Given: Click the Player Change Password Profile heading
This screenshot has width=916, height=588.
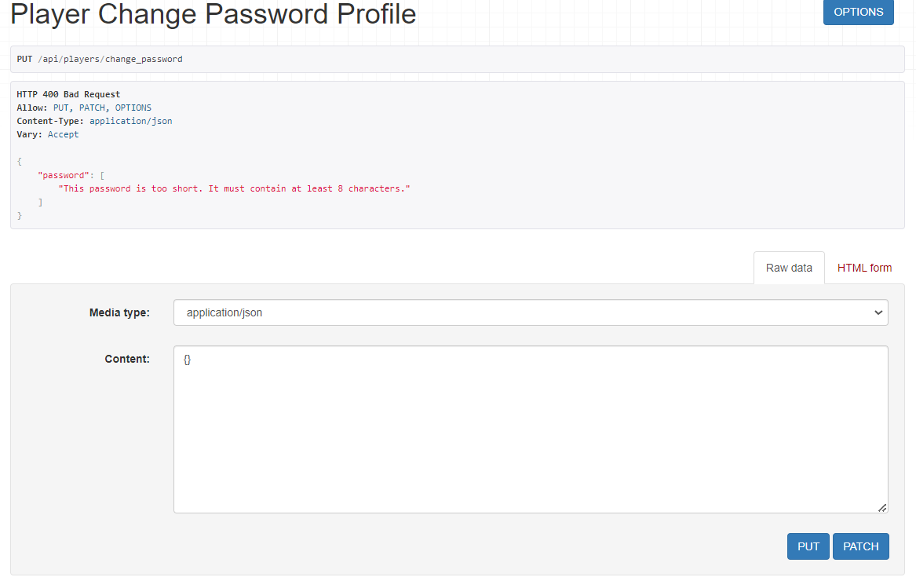Looking at the screenshot, I should point(213,13).
